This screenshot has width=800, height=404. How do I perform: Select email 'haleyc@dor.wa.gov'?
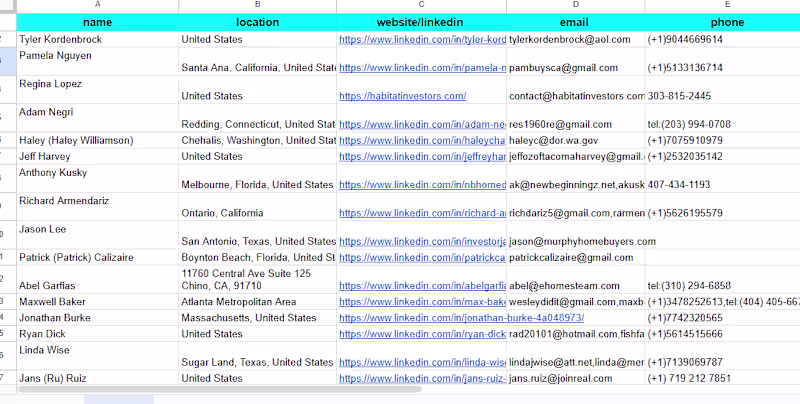tap(576, 140)
